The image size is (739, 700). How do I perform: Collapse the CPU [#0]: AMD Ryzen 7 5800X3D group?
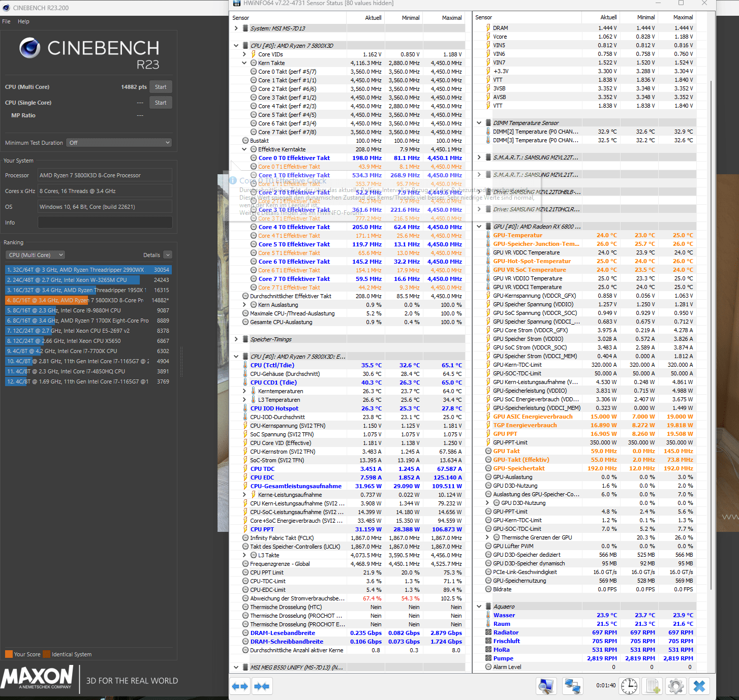coord(236,46)
